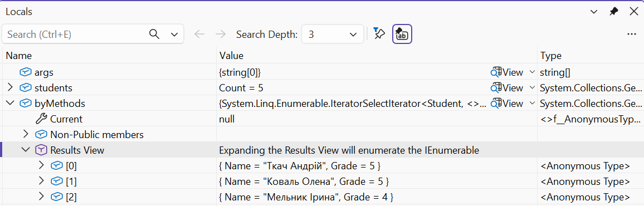Screen dimensions: 644x206
Task: Go to the previous search result arrow
Action: tap(199, 35)
